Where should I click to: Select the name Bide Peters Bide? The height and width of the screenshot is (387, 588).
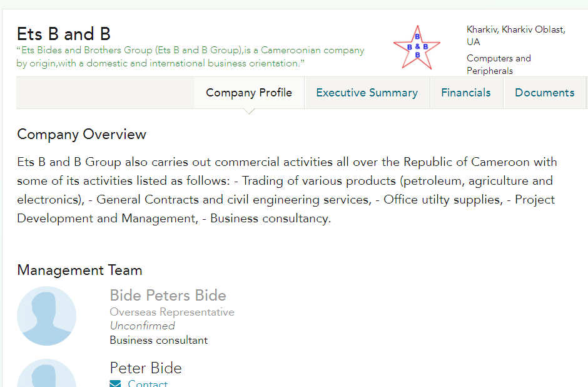coord(168,296)
